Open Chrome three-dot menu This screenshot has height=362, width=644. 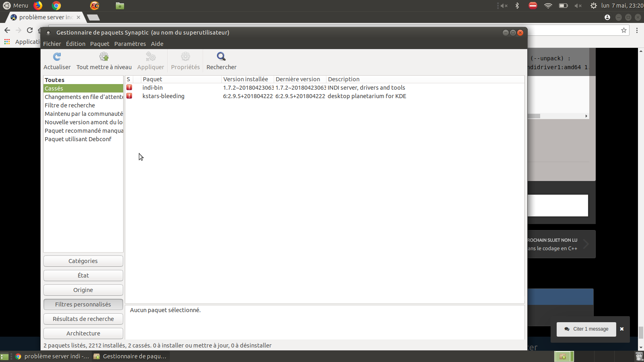point(637,30)
